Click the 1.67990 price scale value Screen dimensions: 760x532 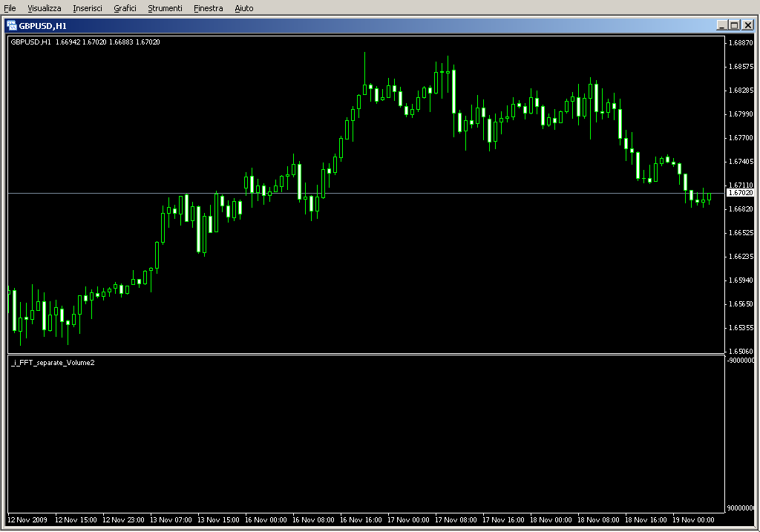741,114
